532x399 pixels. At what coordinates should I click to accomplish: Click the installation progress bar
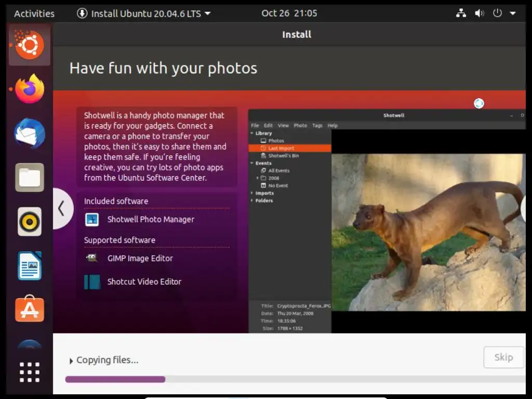tap(295, 379)
